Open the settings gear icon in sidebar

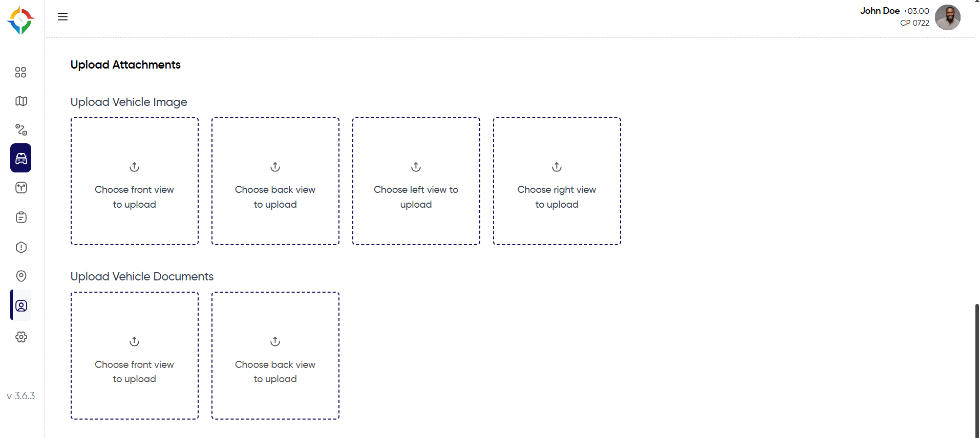[21, 337]
